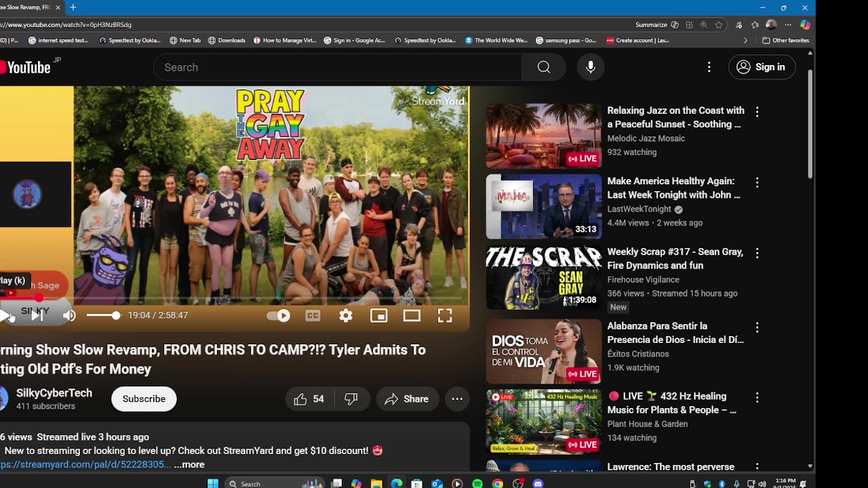Open the Relaxing Jazz sunset thumbnail

pyautogui.click(x=544, y=136)
